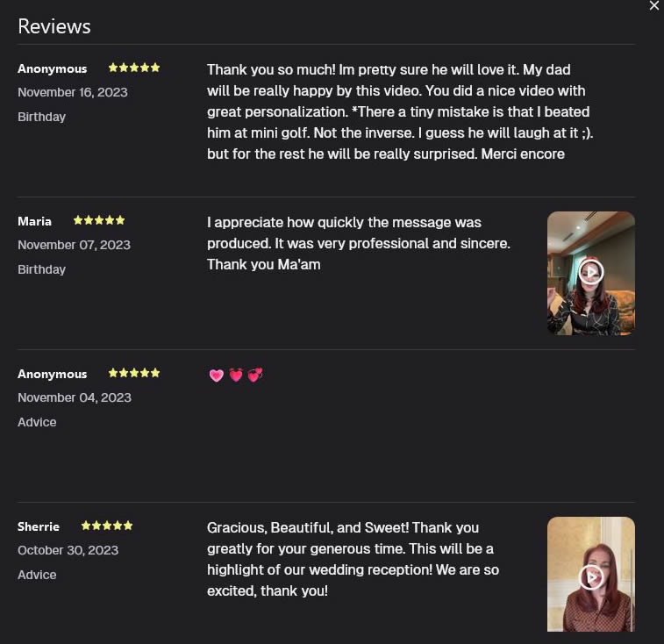Click the stars on the November 04 review
Screen dimensions: 664x644
(x=134, y=374)
